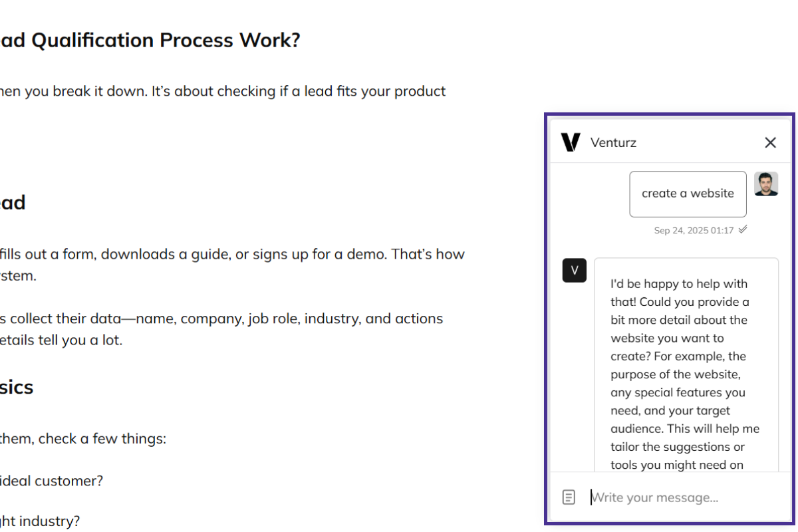Click the "Qualification Process Work?" heading
The image size is (798, 532).
point(166,41)
